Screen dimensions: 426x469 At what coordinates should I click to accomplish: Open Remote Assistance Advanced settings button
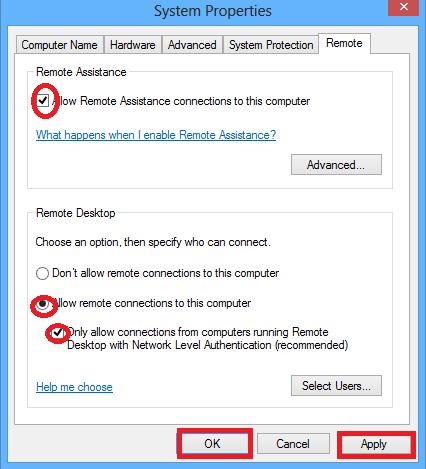pos(336,164)
